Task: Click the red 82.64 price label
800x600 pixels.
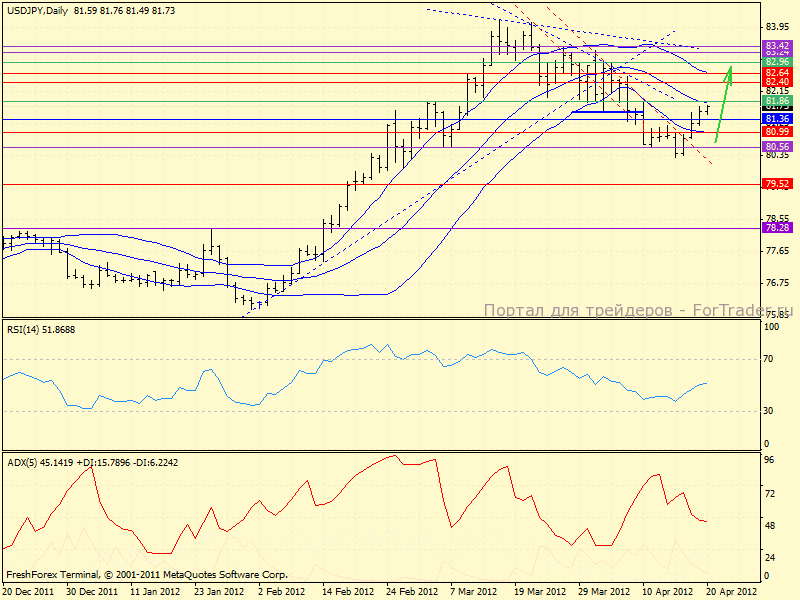Action: 778,73
